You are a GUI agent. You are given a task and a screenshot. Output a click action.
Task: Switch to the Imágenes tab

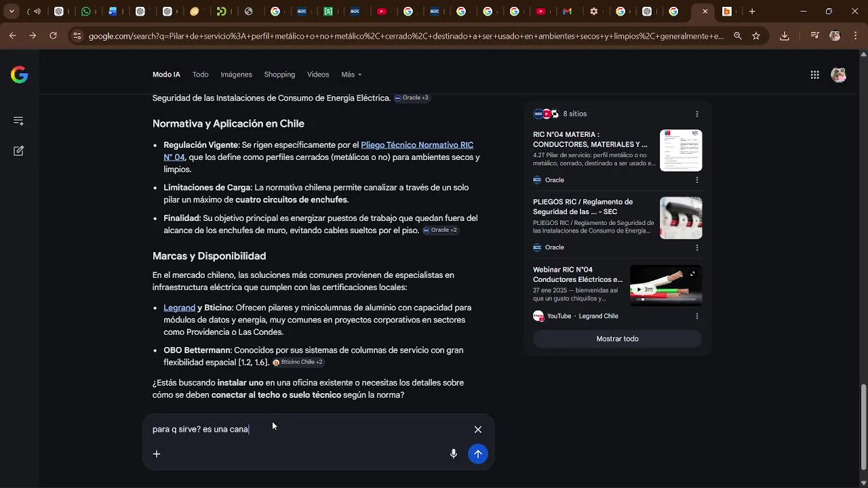(x=236, y=75)
